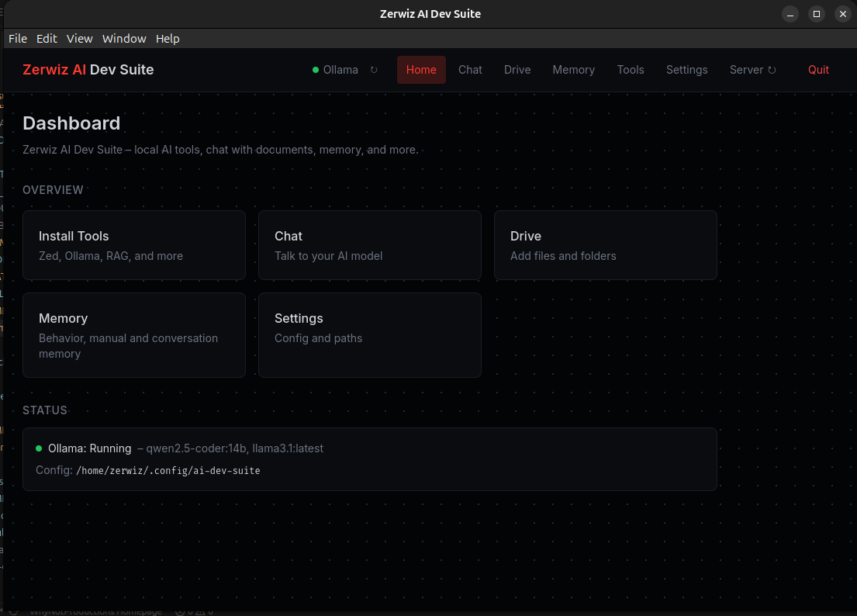The image size is (857, 616).
Task: Open the File menu
Action: [x=17, y=38]
